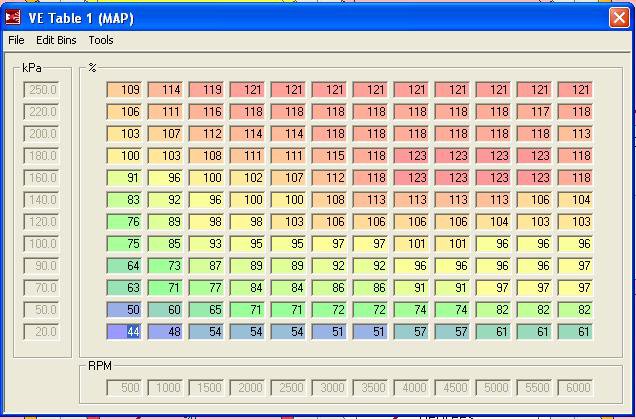Open the Edit Bins menu

click(56, 41)
